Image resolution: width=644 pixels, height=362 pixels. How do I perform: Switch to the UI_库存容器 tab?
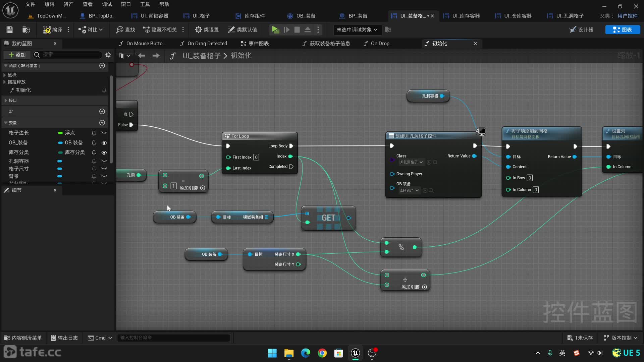(x=461, y=16)
